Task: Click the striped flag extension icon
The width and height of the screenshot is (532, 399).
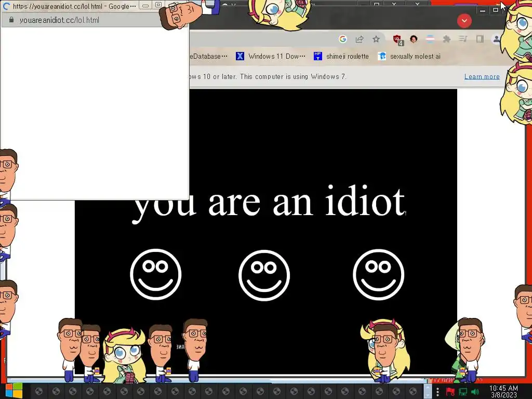Action: [430, 39]
